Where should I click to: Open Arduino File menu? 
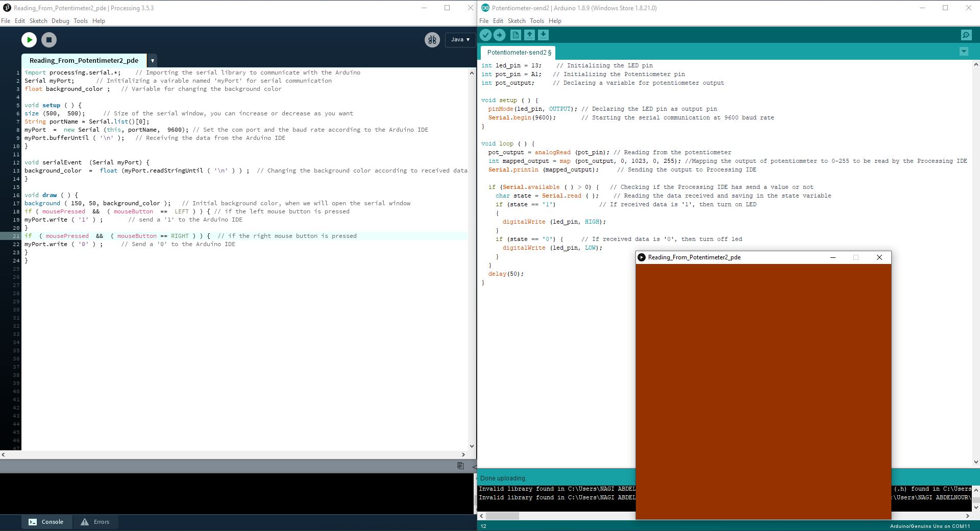coord(484,21)
